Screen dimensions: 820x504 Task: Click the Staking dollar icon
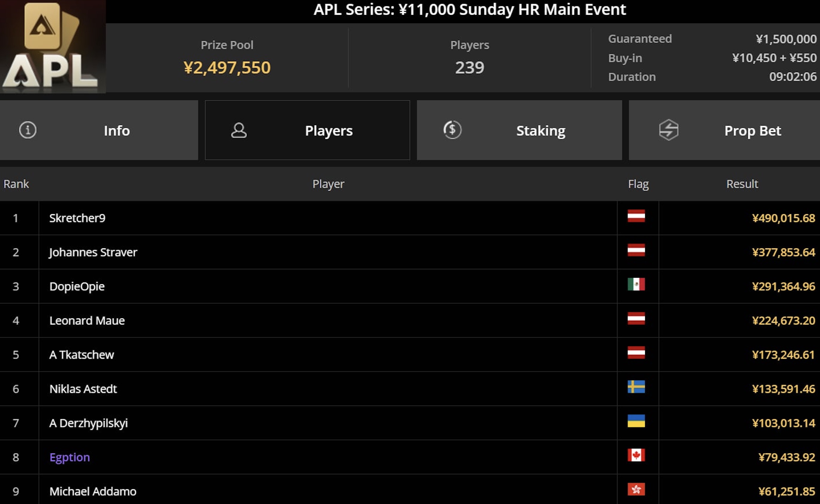tap(452, 130)
